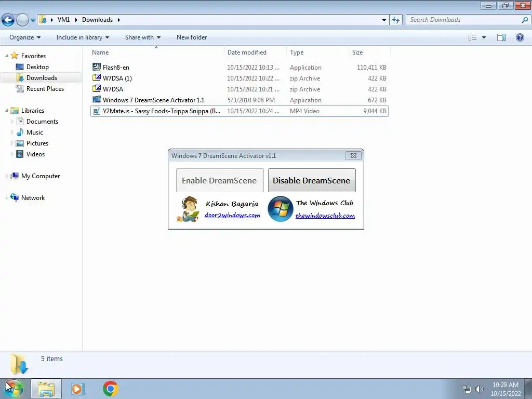Open the recent locations dropdown arrow
This screenshot has width=532, height=399.
tap(33, 20)
